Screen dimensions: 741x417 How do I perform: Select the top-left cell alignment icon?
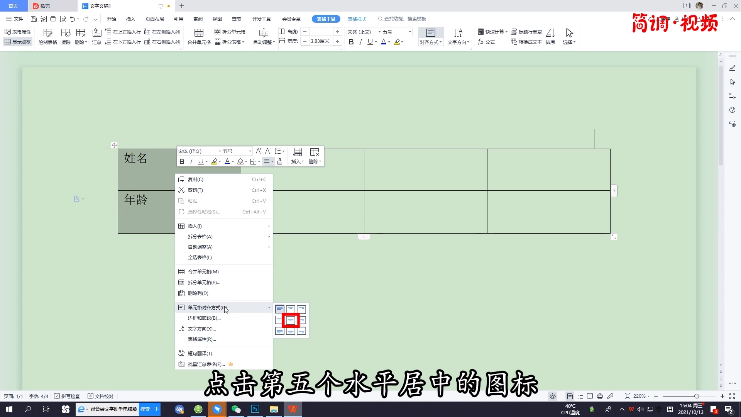point(280,309)
